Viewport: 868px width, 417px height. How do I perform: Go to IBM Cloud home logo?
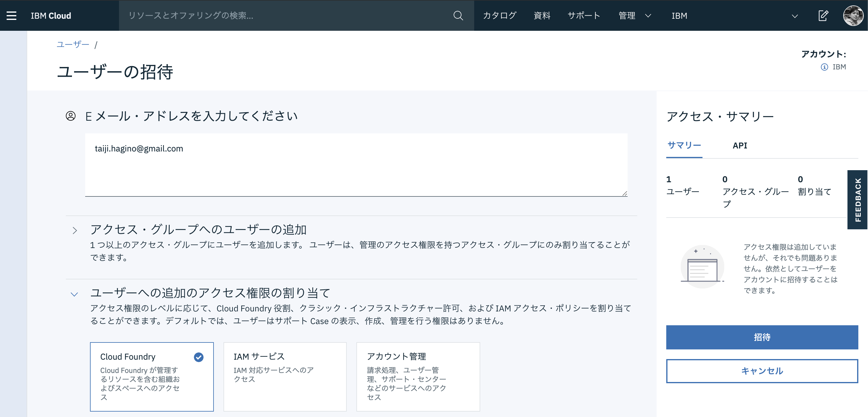(x=51, y=15)
